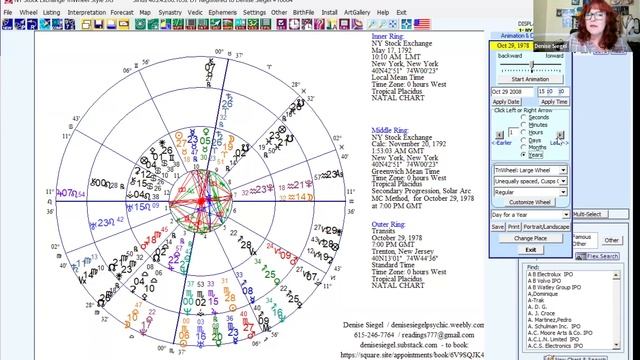The width and height of the screenshot is (640, 360).
Task: Click the Exit button in animation panel
Action: (530, 249)
